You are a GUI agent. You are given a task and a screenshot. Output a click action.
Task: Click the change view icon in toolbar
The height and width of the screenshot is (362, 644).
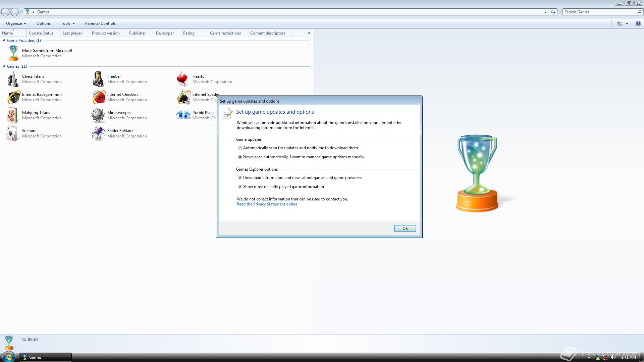tap(620, 23)
